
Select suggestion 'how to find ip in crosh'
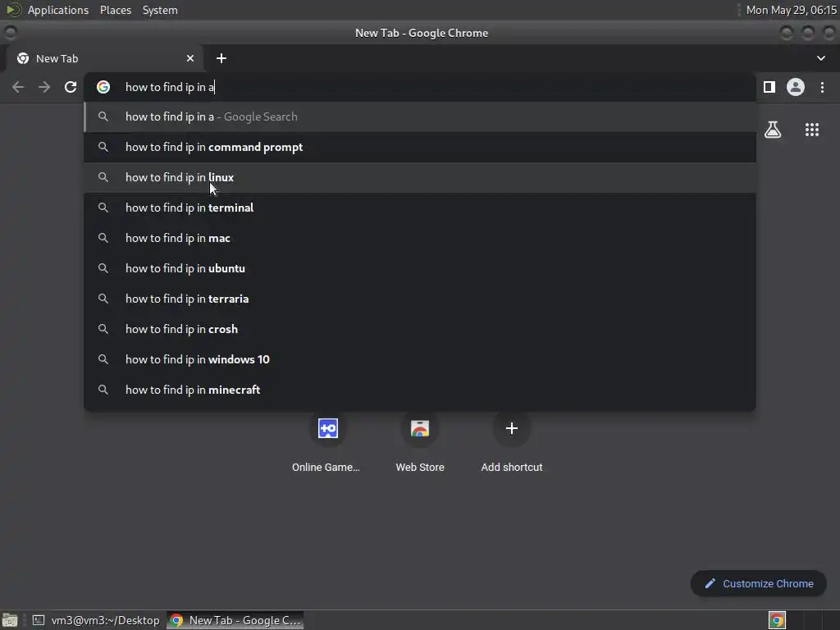click(x=420, y=329)
